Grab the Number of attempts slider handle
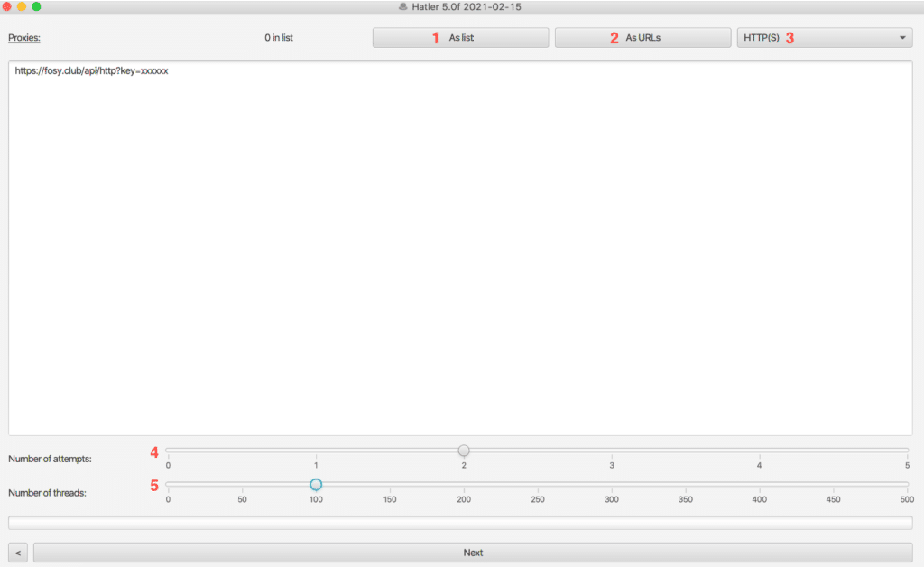Screen dimensions: 924x567 464,450
